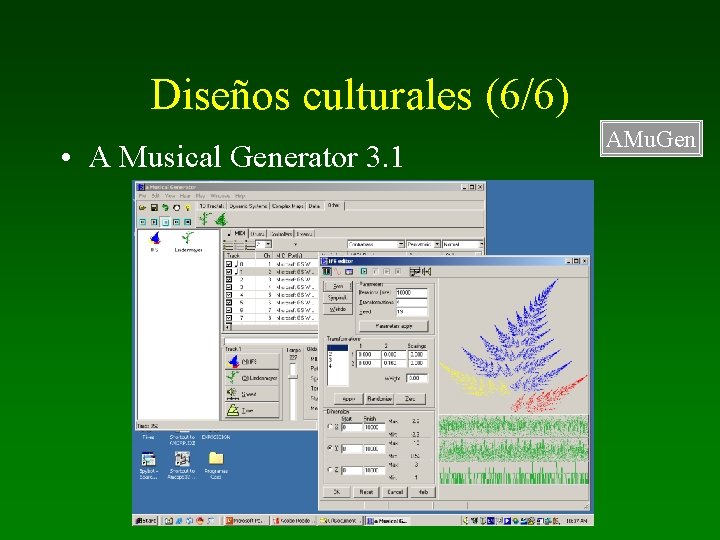Click the green fern IFS icon under Other tab

(x=221, y=219)
